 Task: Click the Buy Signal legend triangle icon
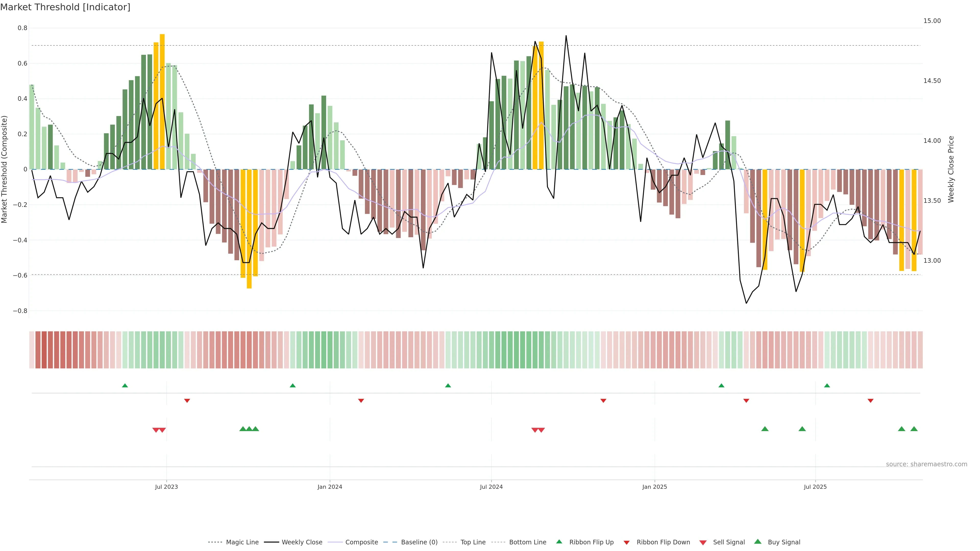tap(758, 542)
